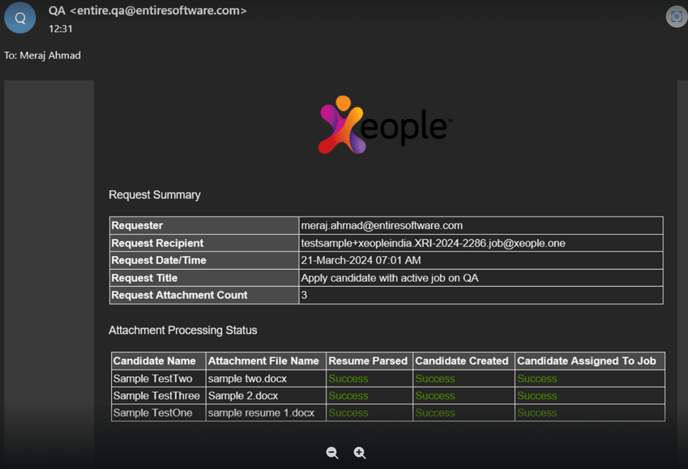Image resolution: width=688 pixels, height=469 pixels.
Task: Click Candidate Created Success for Sample TestThree
Action: click(435, 396)
